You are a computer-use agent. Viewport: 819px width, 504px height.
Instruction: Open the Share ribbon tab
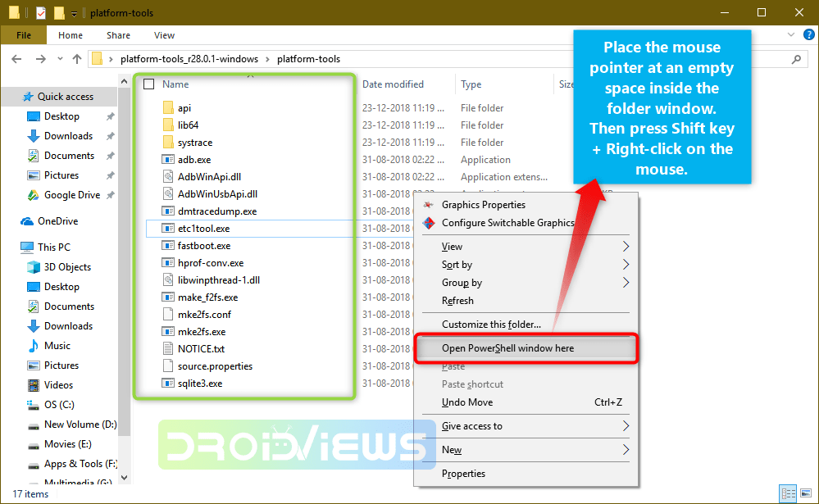(119, 35)
